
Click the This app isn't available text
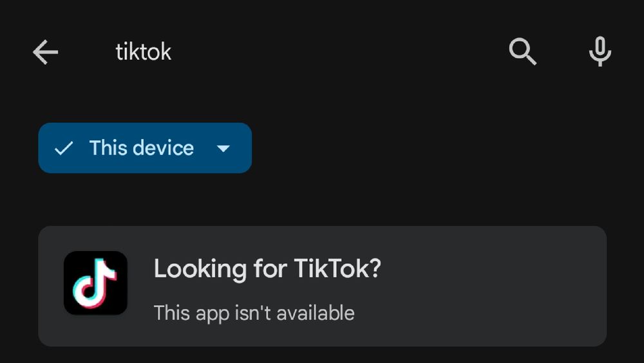(254, 313)
